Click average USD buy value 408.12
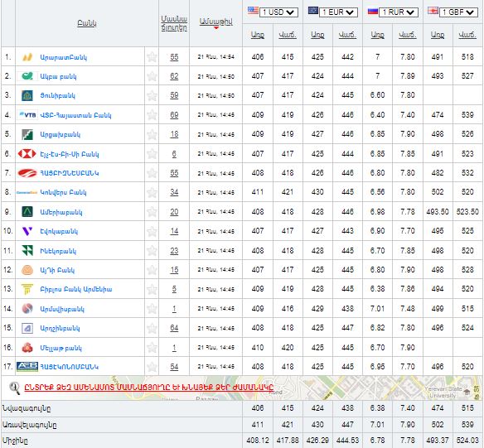The width and height of the screenshot is (484, 448). [x=258, y=441]
